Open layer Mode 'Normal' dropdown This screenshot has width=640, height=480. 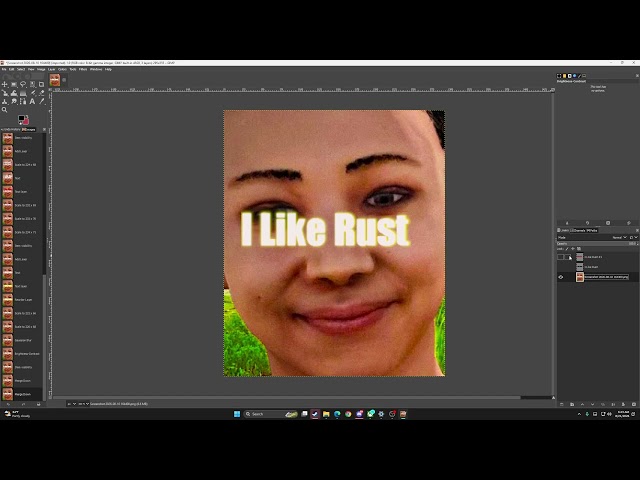coord(620,237)
